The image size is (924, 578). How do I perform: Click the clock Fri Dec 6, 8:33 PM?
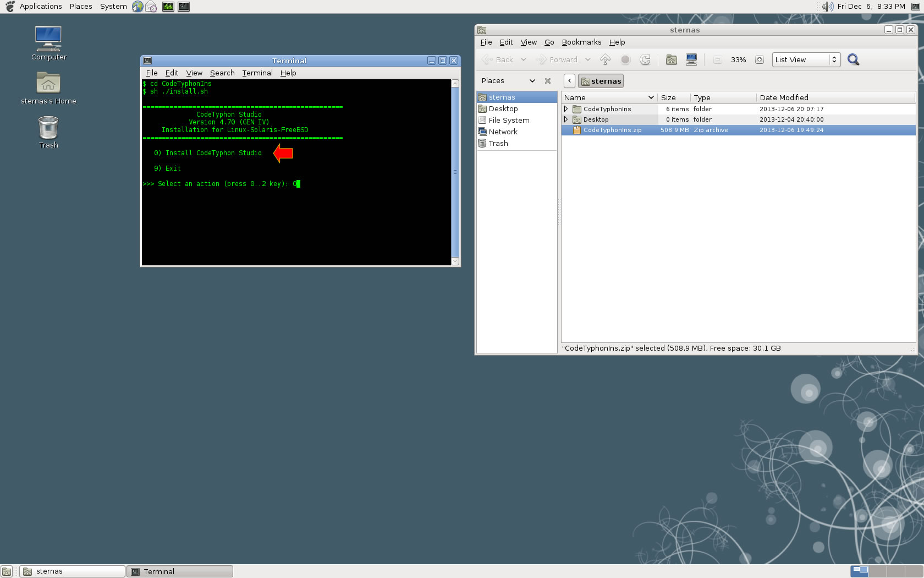(x=871, y=7)
